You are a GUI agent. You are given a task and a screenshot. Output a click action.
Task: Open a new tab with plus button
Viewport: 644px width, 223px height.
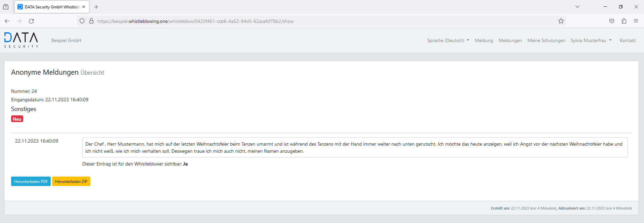96,7
